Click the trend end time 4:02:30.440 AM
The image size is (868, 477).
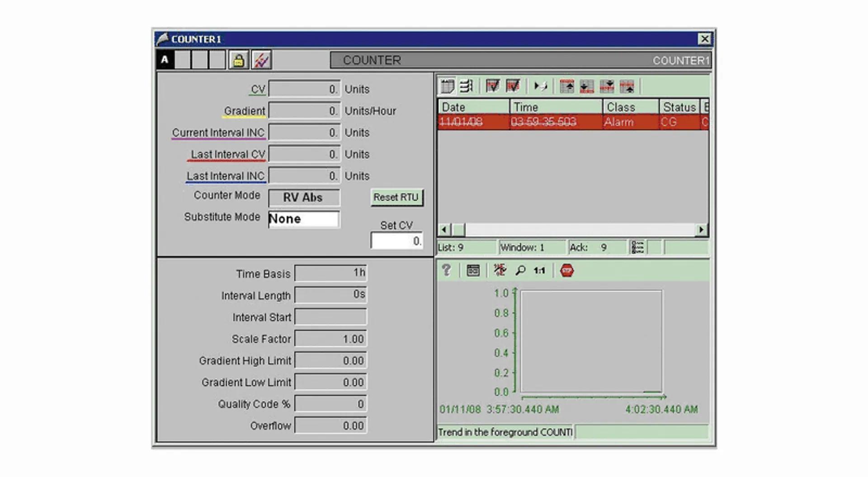(661, 409)
